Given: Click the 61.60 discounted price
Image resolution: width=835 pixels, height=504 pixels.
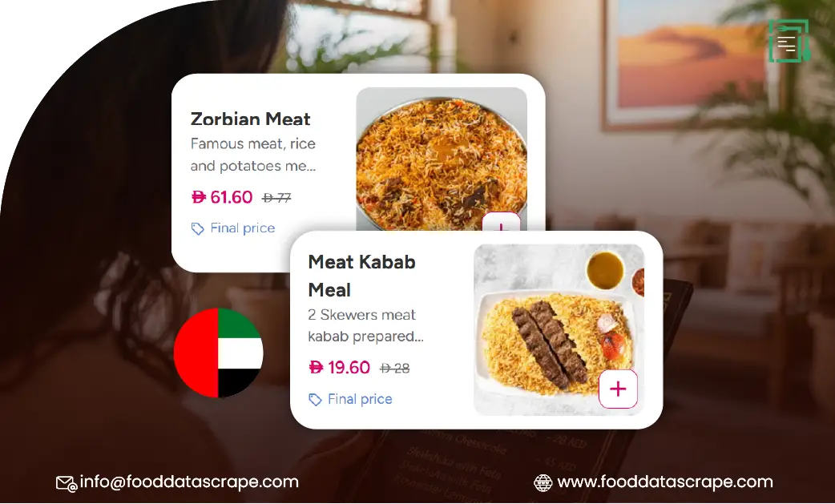Looking at the screenshot, I should [222, 197].
